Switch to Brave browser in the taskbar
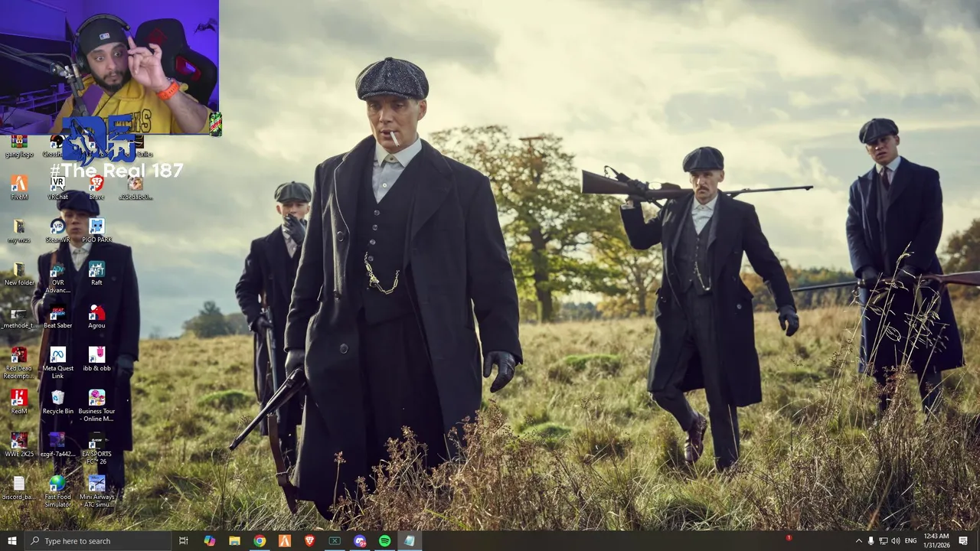This screenshot has height=551, width=980. coord(309,541)
